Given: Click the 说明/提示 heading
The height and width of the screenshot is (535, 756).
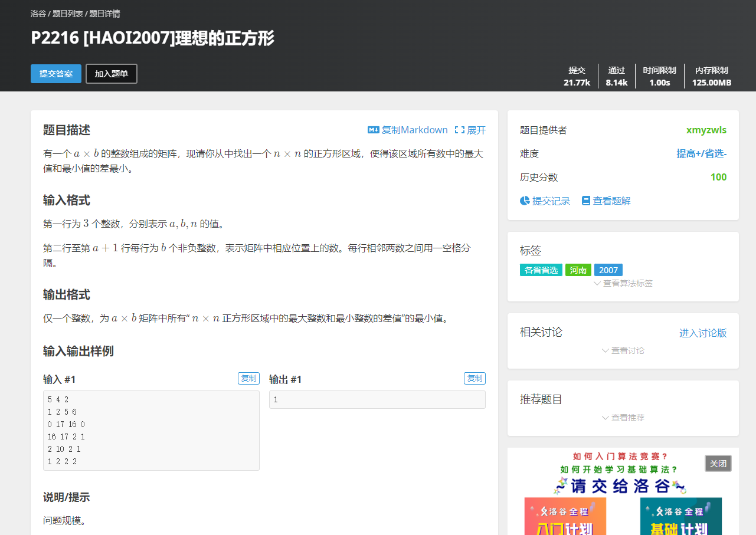Looking at the screenshot, I should tap(66, 497).
